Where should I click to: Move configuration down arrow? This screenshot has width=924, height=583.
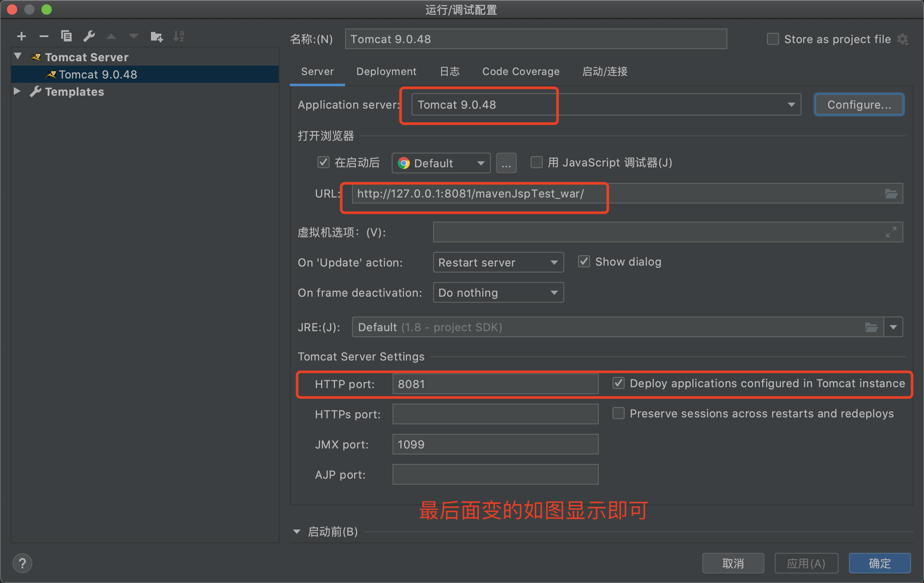[134, 37]
